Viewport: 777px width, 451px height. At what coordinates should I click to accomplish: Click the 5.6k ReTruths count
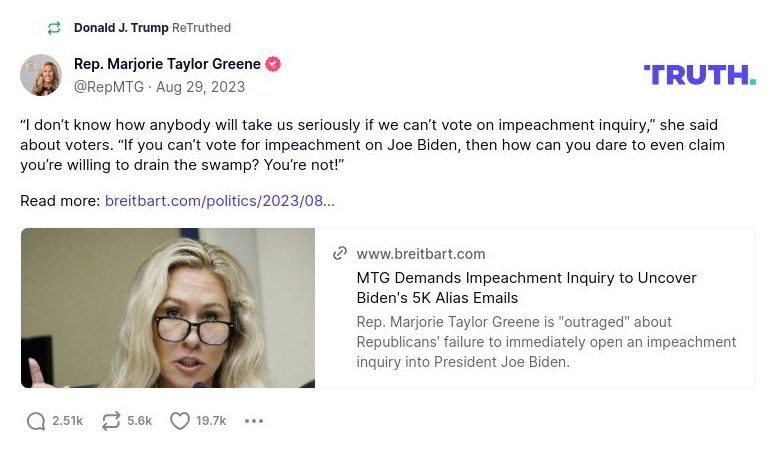pos(139,421)
